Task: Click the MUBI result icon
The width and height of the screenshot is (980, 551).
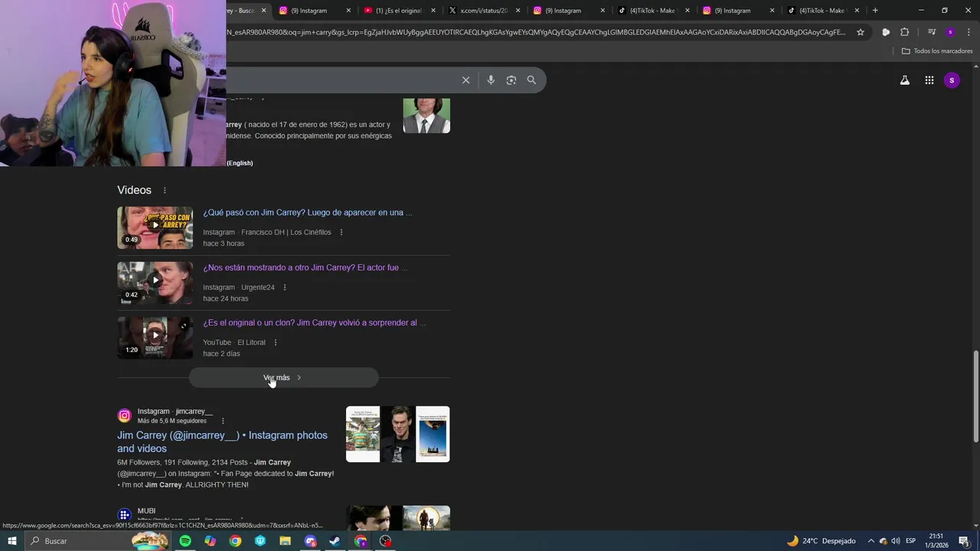Action: [125, 515]
